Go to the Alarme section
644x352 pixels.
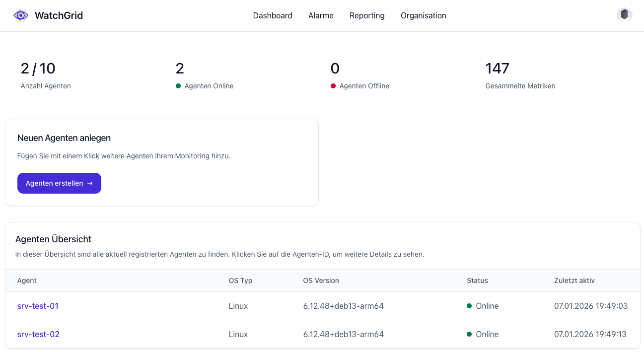coord(321,15)
